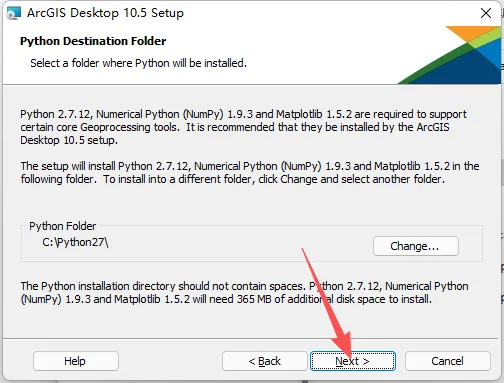Click the Python Destination Folder heading
The image size is (504, 383).
(93, 41)
